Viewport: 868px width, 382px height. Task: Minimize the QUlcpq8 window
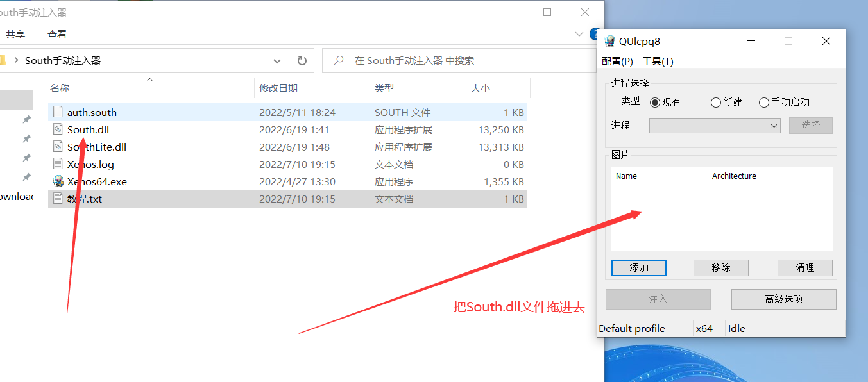(751, 41)
